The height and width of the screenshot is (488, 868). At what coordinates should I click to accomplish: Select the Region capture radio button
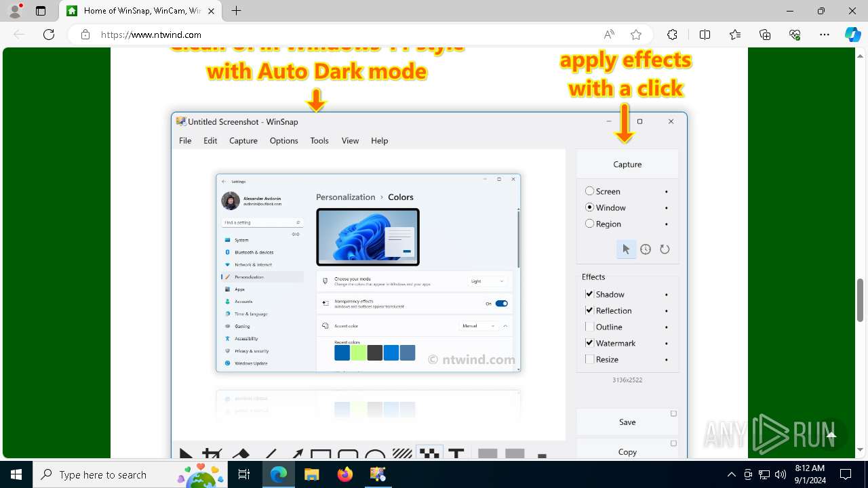589,224
